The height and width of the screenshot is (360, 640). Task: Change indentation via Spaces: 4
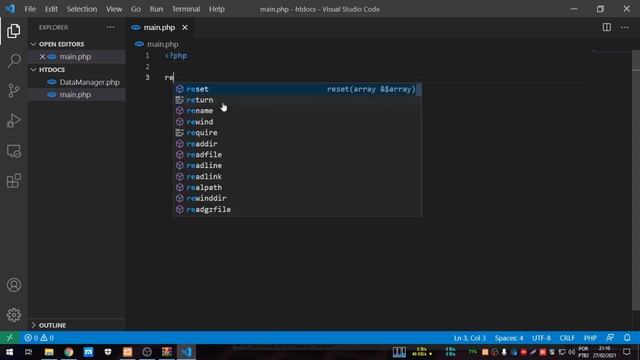[x=509, y=338]
